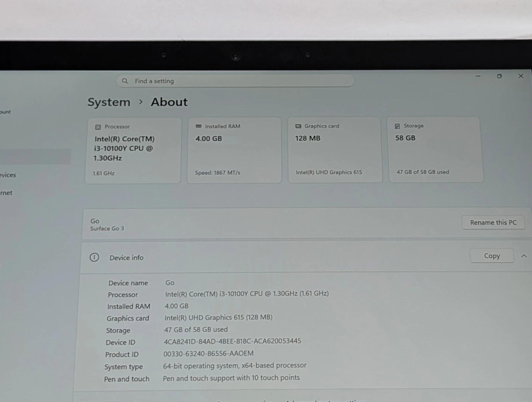Click the Installed RAM icon
Viewport: 532px width, 402px height.
click(x=198, y=126)
